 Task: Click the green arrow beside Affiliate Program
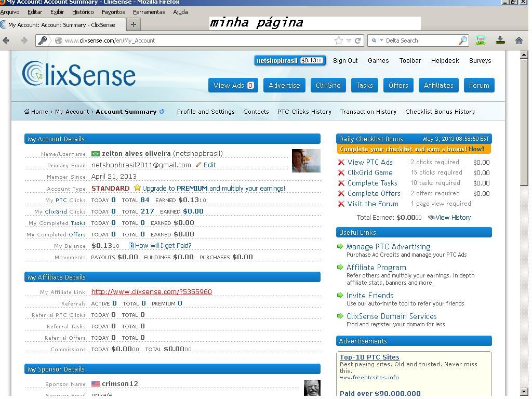pyautogui.click(x=340, y=267)
